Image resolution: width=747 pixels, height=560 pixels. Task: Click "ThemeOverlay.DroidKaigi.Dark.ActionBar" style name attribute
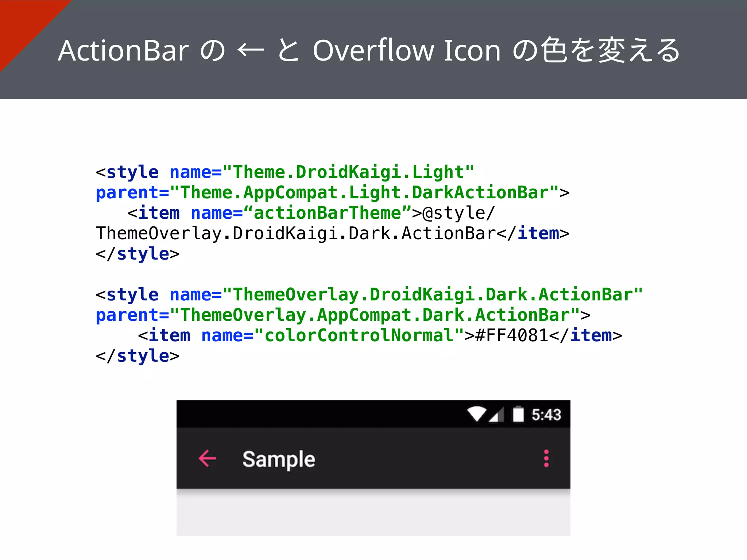point(433,295)
